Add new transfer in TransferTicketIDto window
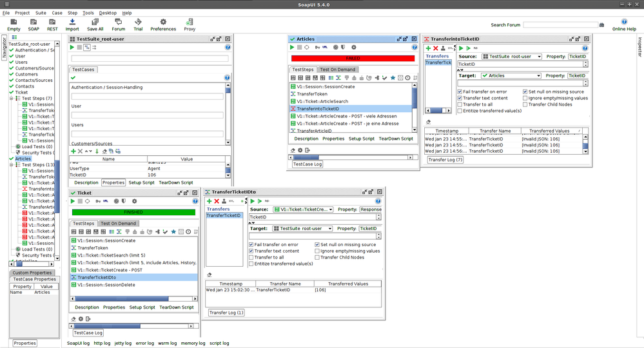 pos(209,201)
